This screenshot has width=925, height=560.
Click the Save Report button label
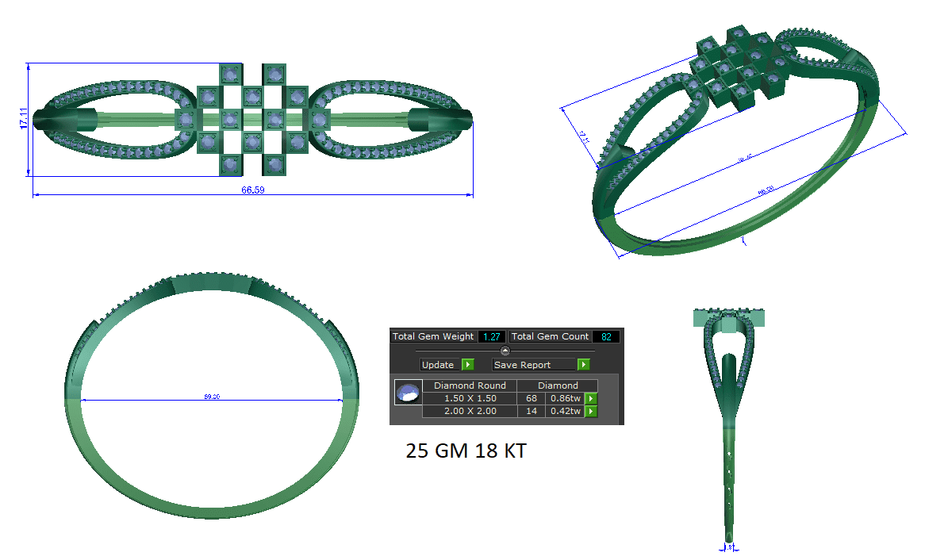(522, 365)
